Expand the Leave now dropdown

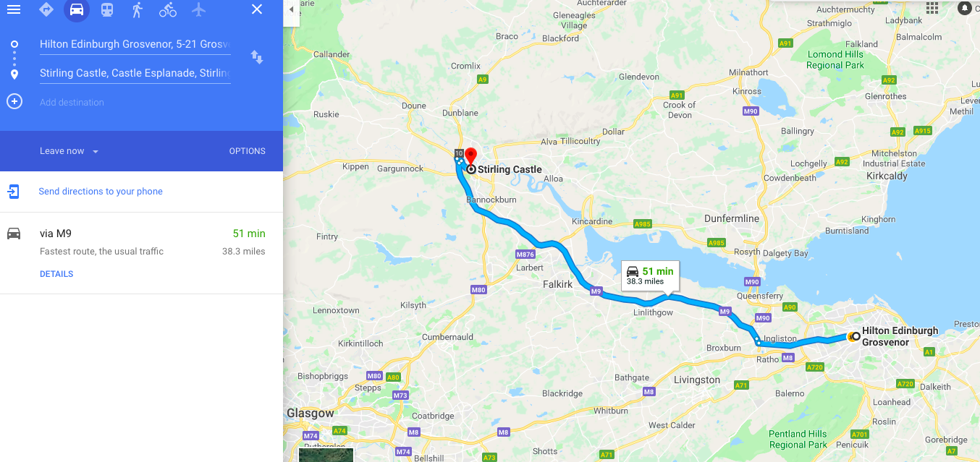69,151
